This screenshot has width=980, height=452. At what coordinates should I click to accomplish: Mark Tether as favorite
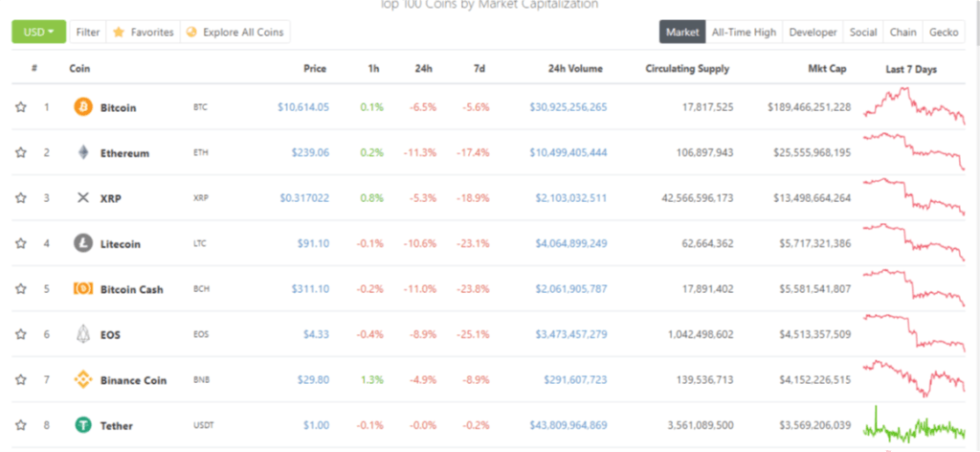click(21, 425)
